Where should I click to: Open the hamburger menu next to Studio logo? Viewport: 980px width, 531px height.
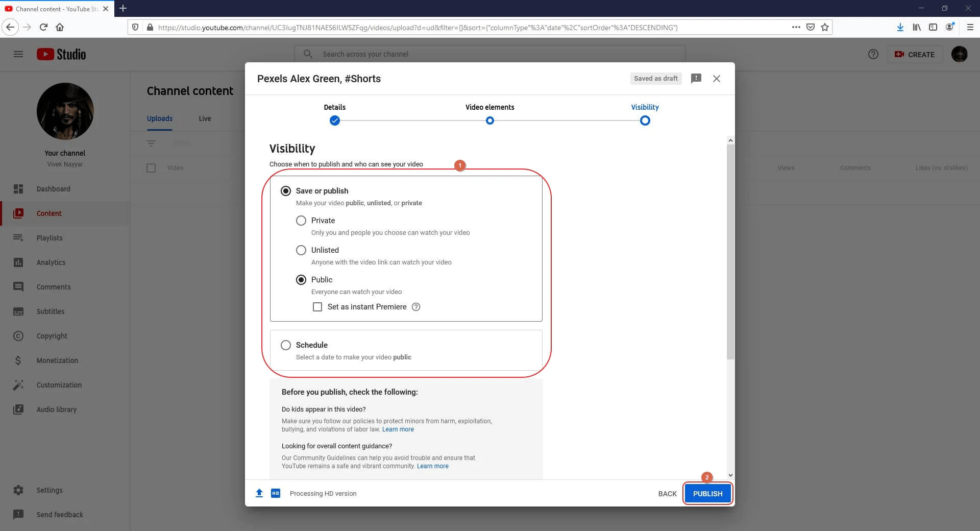tap(18, 54)
